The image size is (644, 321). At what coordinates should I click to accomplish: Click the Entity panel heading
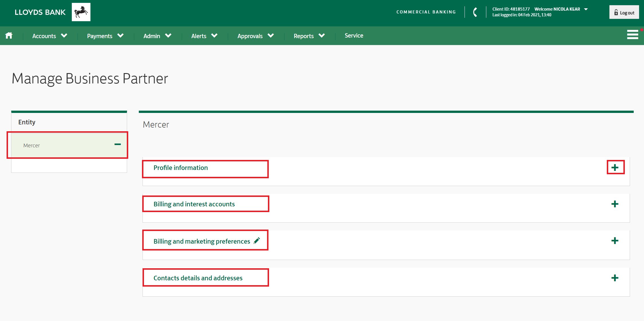point(27,122)
